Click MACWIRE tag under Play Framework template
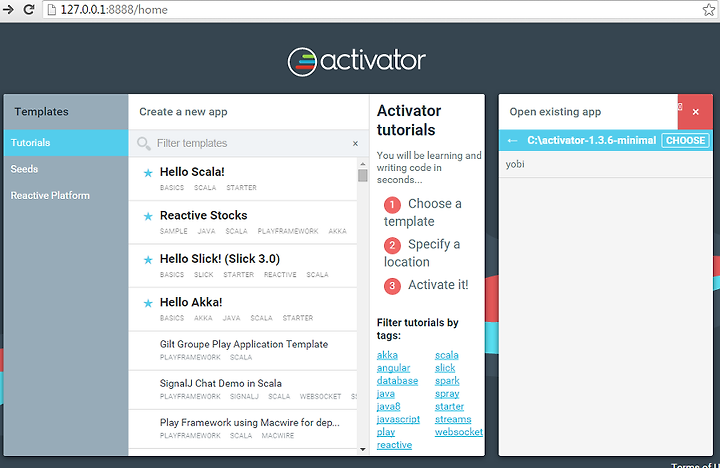 277,435
